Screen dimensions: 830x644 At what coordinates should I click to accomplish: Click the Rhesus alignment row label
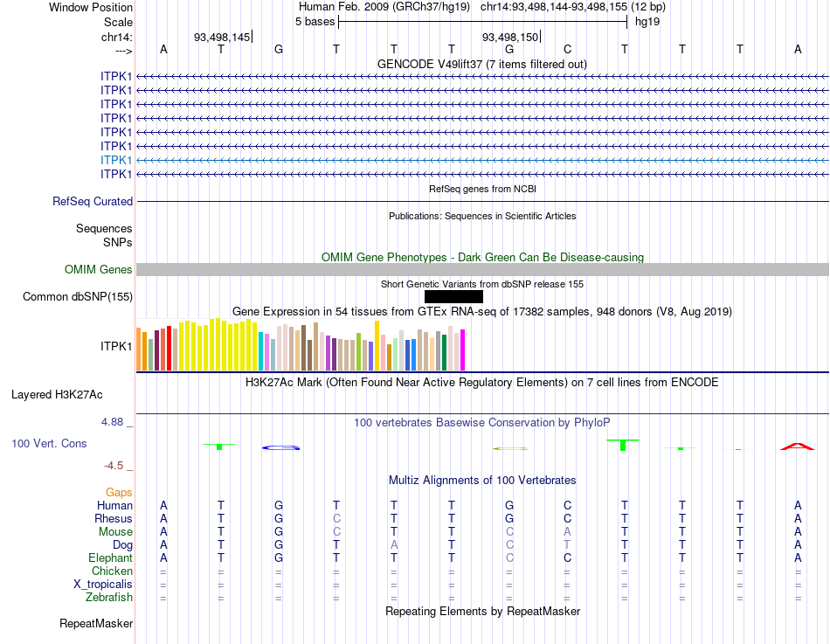(x=114, y=518)
